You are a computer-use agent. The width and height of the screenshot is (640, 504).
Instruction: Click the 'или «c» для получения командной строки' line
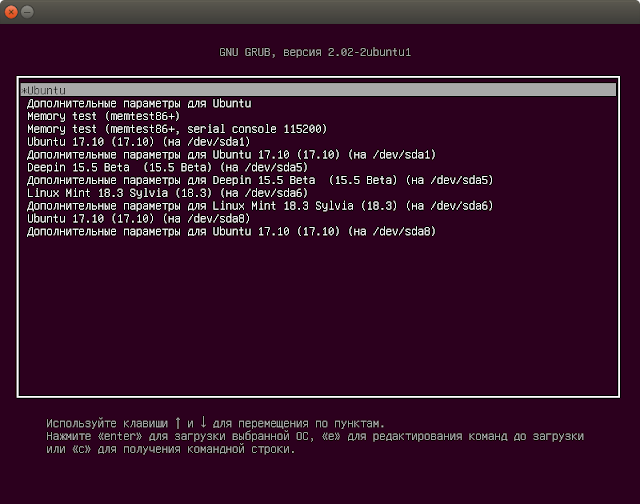171,449
